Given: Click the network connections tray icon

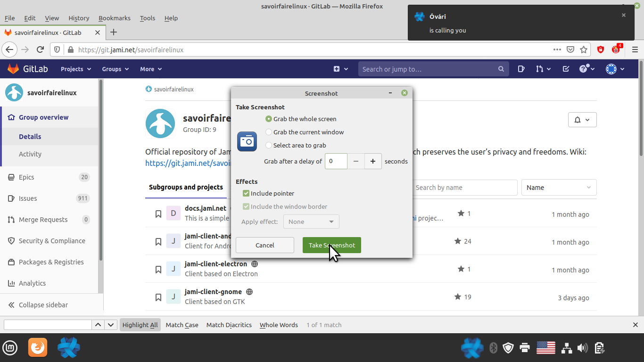Looking at the screenshot, I should click(567, 348).
